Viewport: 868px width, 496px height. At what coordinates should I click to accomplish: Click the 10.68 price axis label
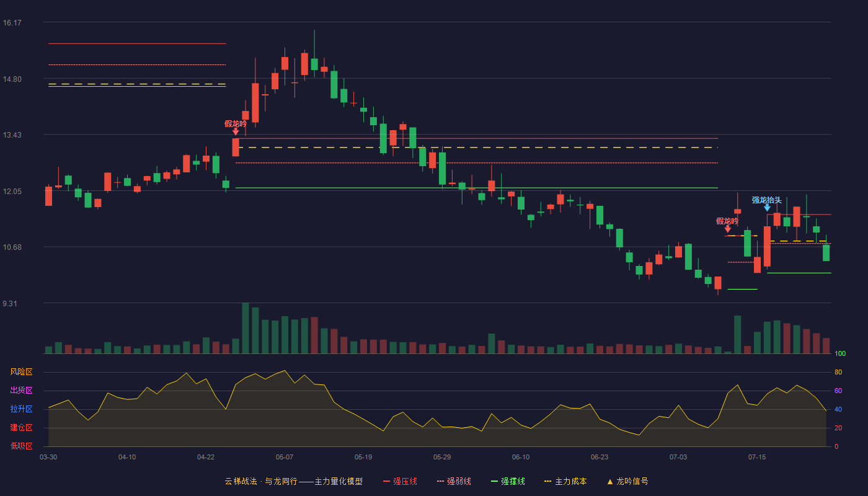(12, 247)
